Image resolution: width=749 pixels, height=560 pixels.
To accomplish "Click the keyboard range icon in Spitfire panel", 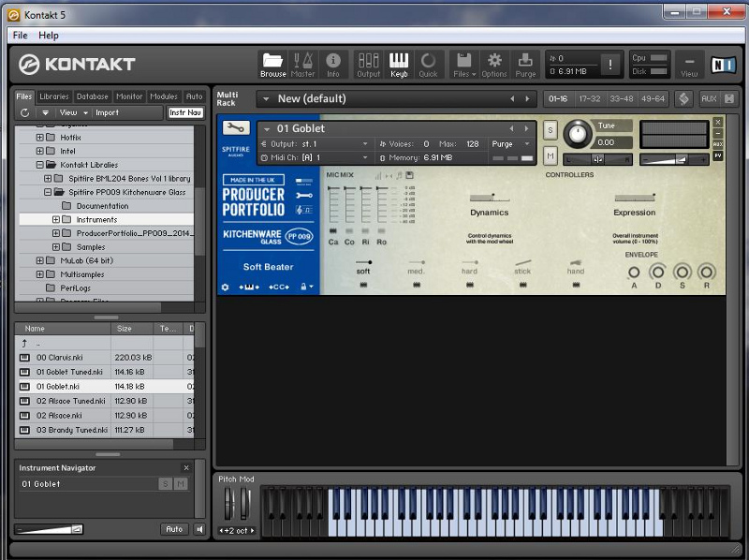I will click(x=249, y=287).
